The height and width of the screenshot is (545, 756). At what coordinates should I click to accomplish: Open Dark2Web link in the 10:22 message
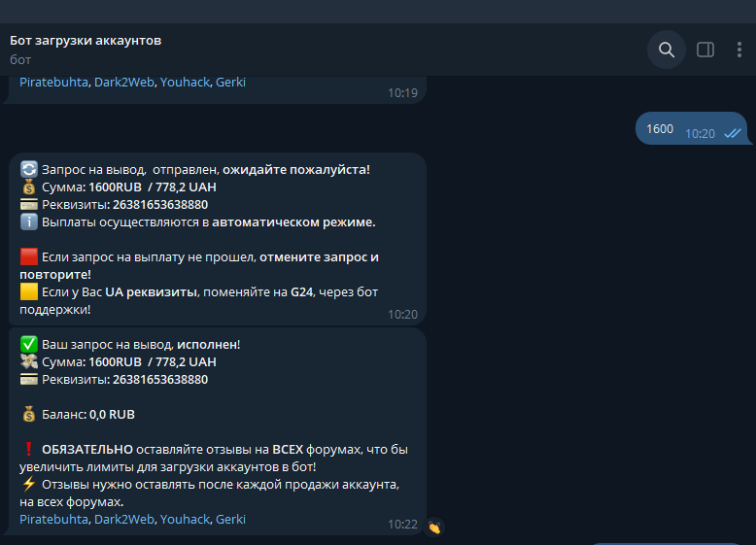click(124, 519)
